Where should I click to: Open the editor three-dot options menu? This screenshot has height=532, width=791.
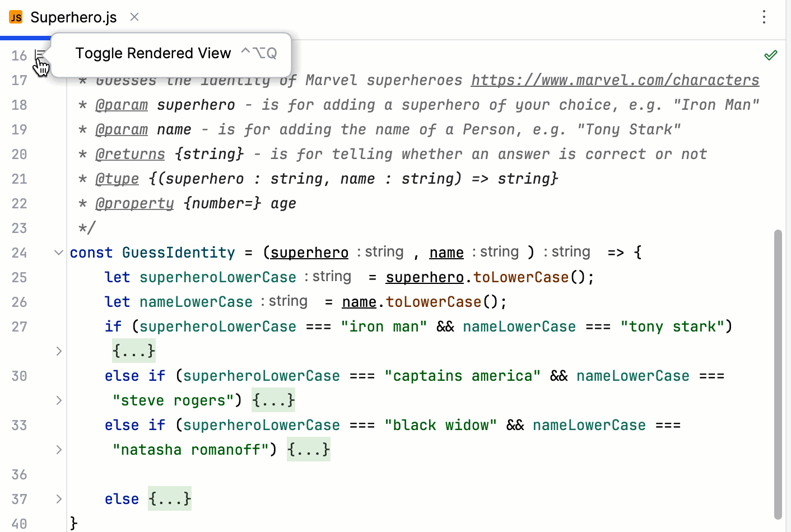coord(764,17)
